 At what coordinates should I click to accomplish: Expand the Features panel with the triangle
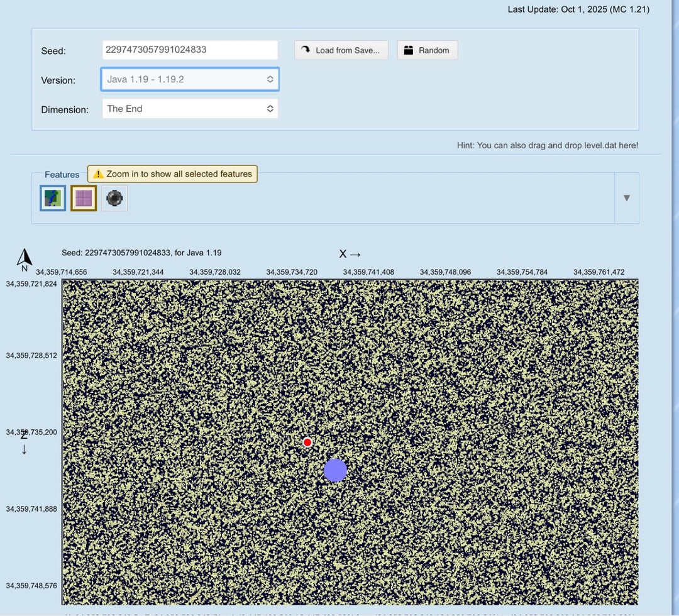pyautogui.click(x=626, y=198)
